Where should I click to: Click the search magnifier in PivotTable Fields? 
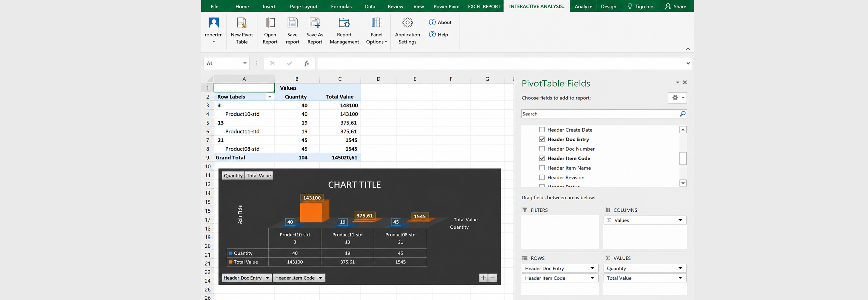[x=682, y=114]
